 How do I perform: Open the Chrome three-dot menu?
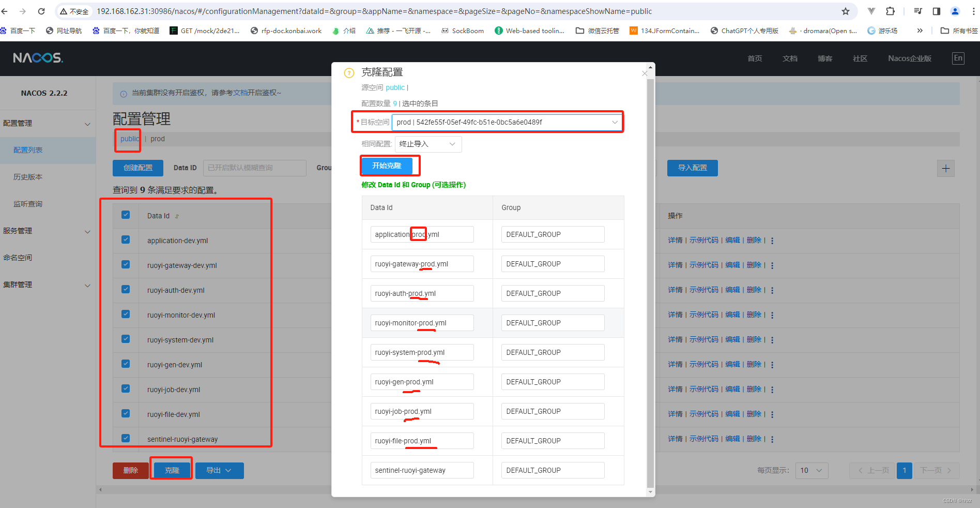click(973, 11)
